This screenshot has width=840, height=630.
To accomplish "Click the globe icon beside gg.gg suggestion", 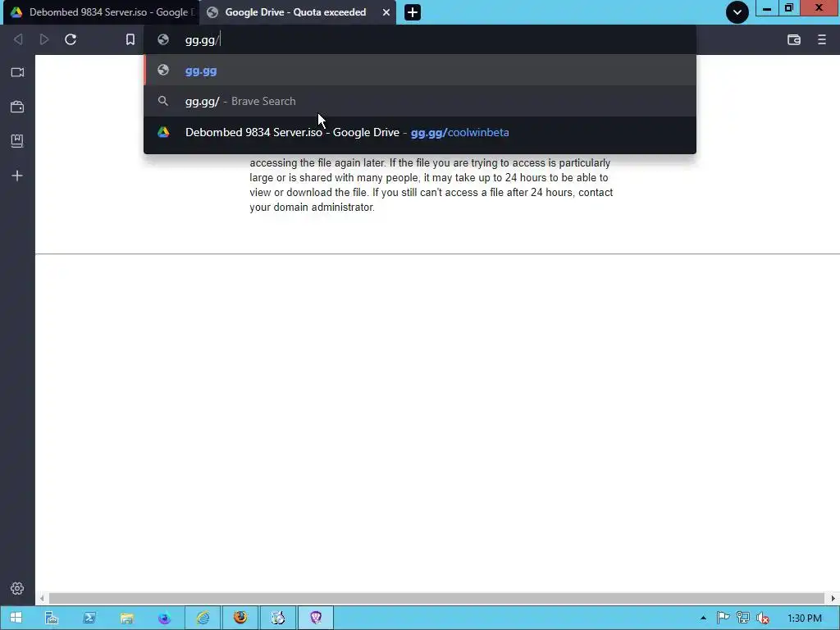I will 163,71.
